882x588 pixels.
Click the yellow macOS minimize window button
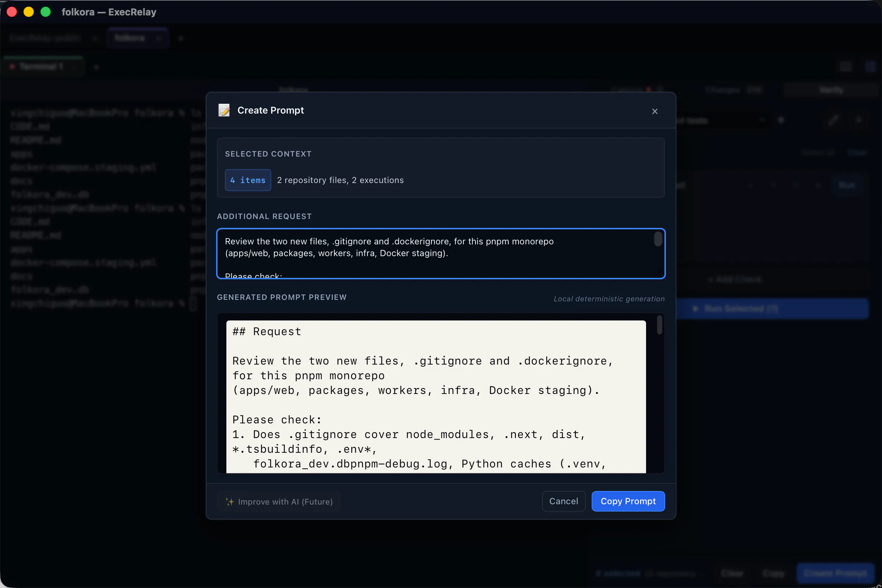tap(29, 12)
